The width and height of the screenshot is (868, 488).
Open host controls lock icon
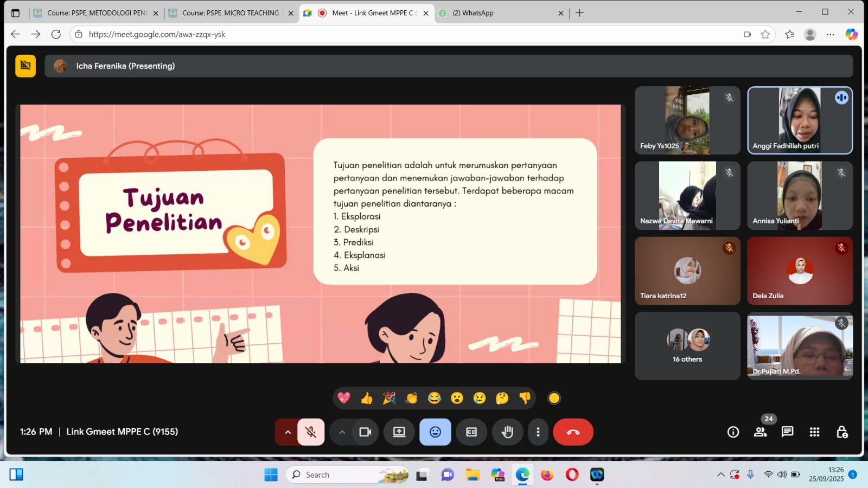(x=841, y=432)
